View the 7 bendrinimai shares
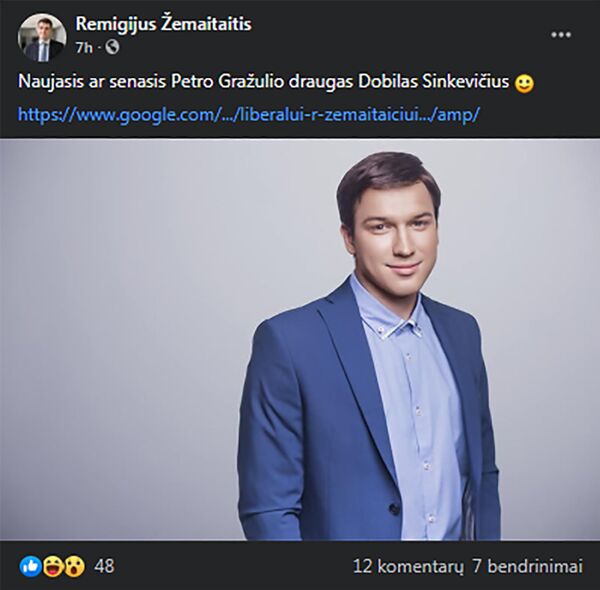600x590 pixels. coord(527,566)
